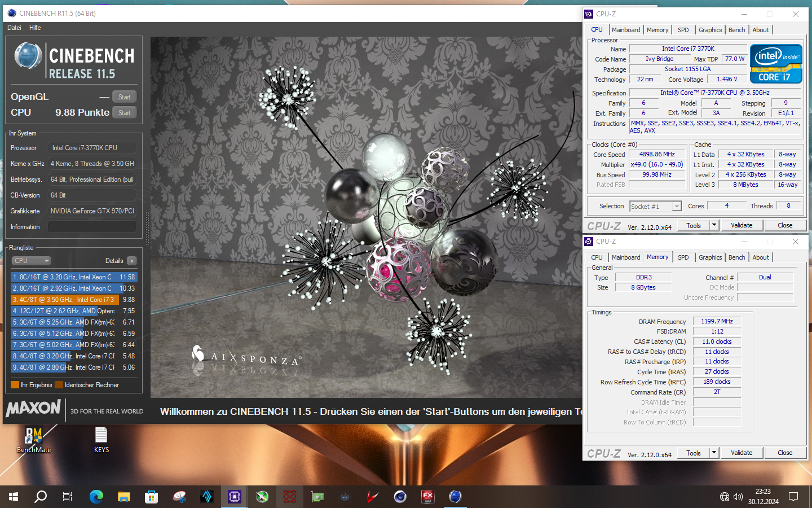Open Windows search from the taskbar
This screenshot has height=508, width=812.
41,497
